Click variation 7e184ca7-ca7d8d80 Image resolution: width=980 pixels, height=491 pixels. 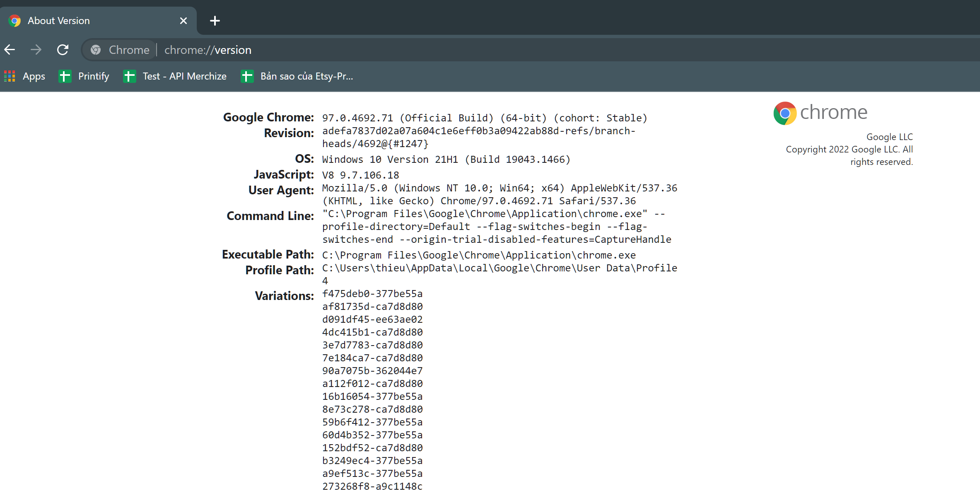pos(372,358)
